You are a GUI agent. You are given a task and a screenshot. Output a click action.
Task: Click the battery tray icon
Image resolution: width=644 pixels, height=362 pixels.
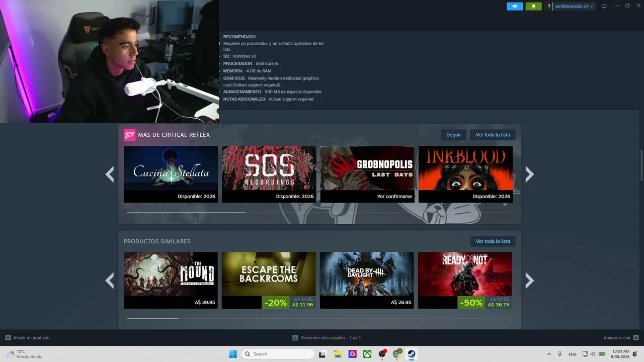602,354
